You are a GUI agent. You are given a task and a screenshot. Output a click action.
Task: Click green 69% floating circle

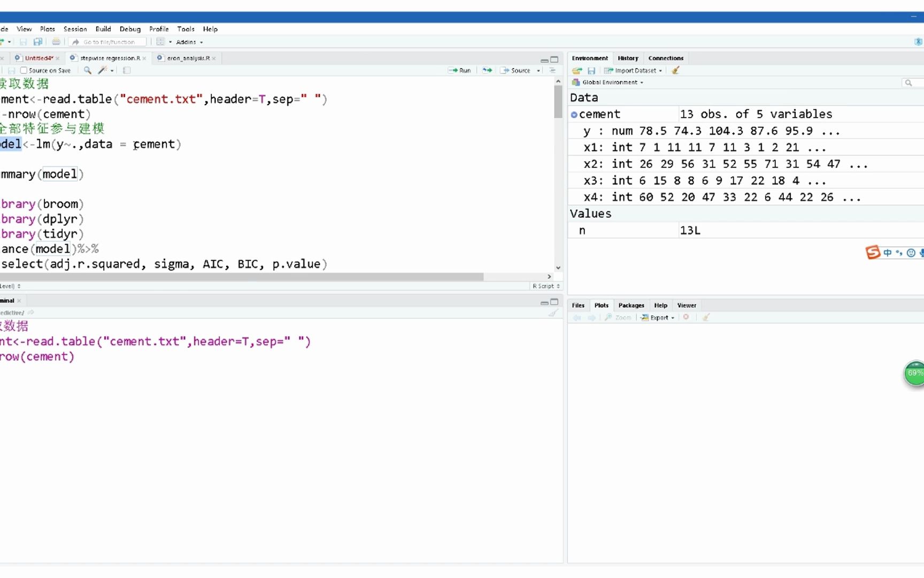point(914,374)
